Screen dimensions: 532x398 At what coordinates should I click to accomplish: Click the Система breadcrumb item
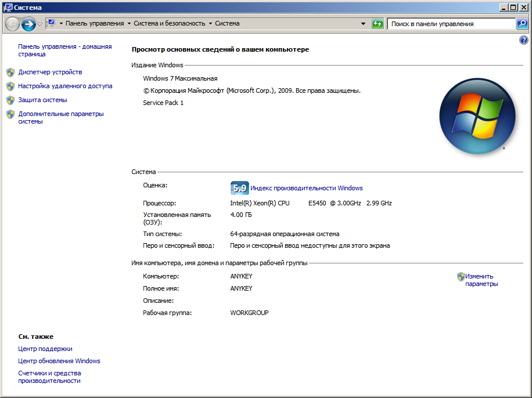[x=227, y=23]
